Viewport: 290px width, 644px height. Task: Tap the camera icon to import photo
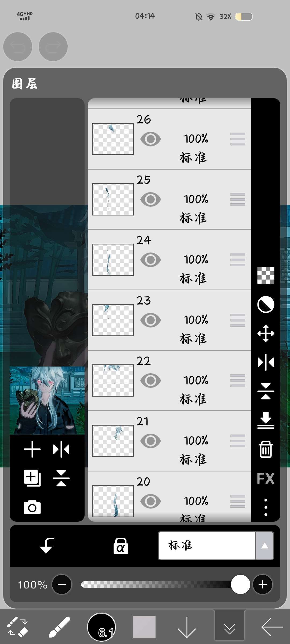point(32,507)
